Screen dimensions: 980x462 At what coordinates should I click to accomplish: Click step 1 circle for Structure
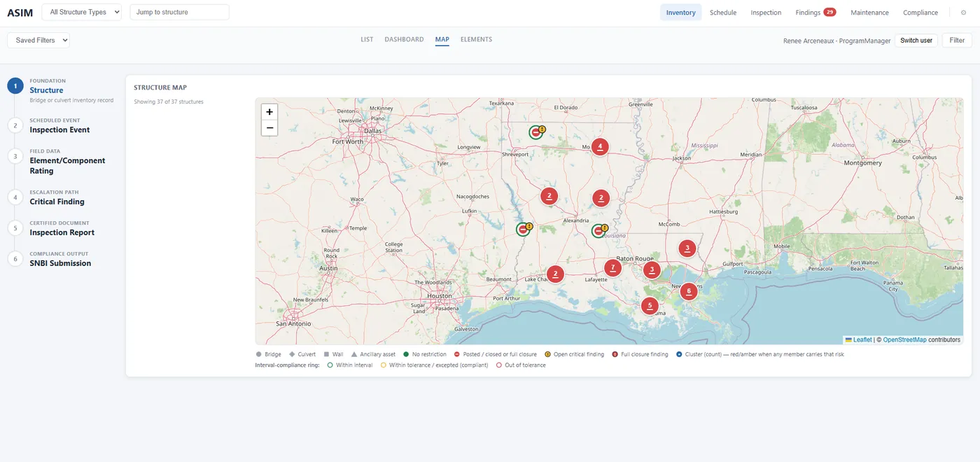(15, 86)
